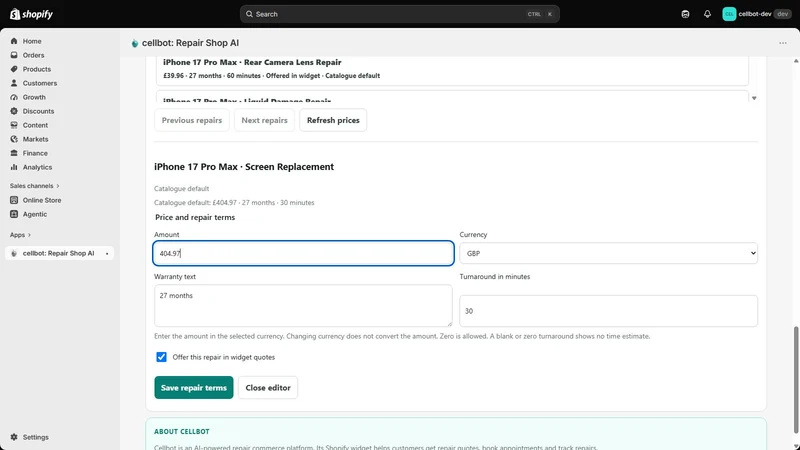Viewport: 800px width, 450px height.
Task: Click cellbot-dev account avatar
Action: pyautogui.click(x=729, y=14)
